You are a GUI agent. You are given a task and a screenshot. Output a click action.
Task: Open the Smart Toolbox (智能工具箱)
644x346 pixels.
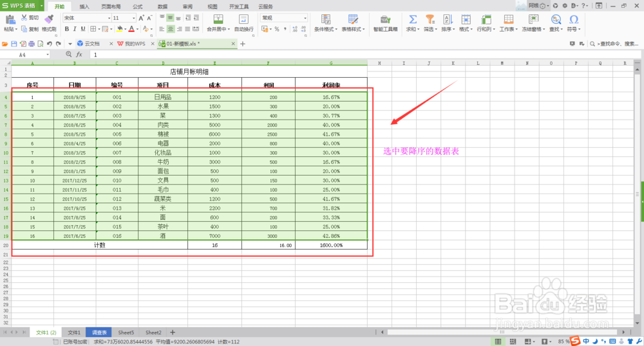click(x=385, y=23)
